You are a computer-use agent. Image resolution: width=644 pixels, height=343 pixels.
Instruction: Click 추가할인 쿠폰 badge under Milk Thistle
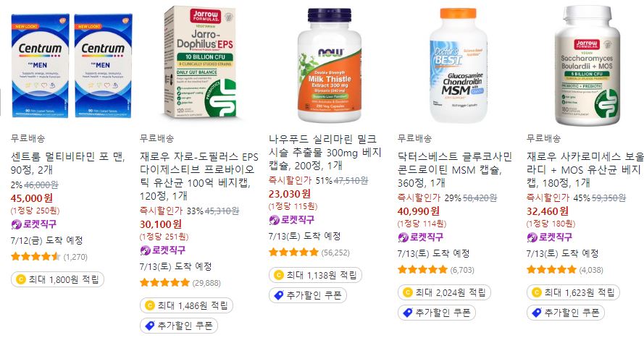pos(308,295)
